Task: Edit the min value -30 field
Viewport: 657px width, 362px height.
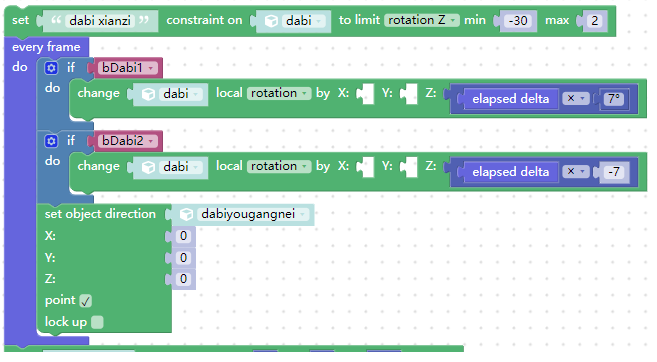Action: point(518,21)
